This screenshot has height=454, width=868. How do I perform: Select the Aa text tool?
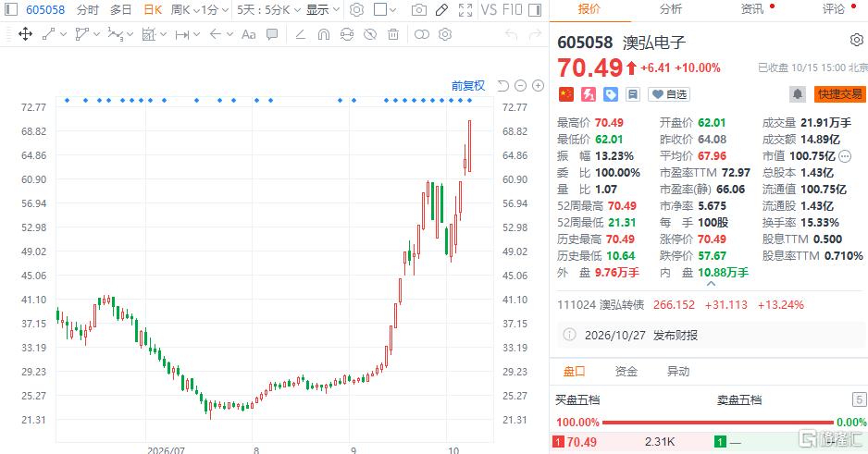click(x=249, y=34)
